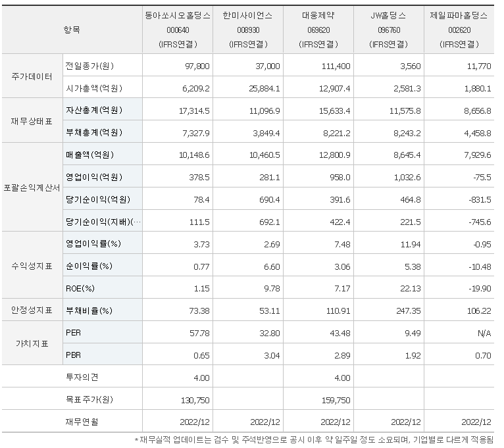Select ROE value -19.90
504x448 pixels.
coord(480,289)
